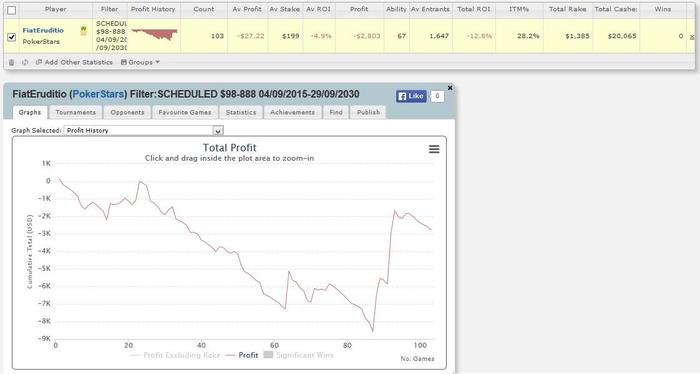Close the FiatEruditio details panel
700x374 pixels.
click(x=450, y=88)
